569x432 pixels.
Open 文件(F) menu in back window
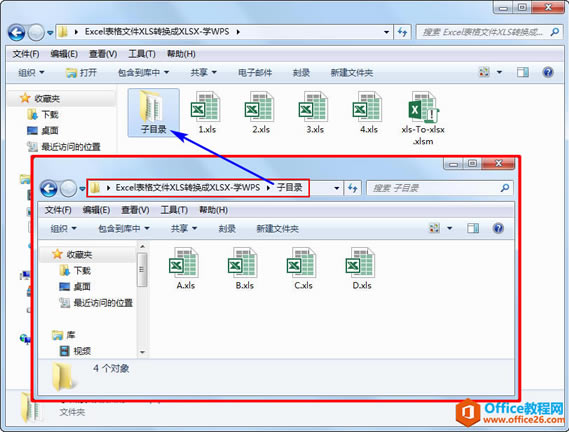tap(26, 54)
